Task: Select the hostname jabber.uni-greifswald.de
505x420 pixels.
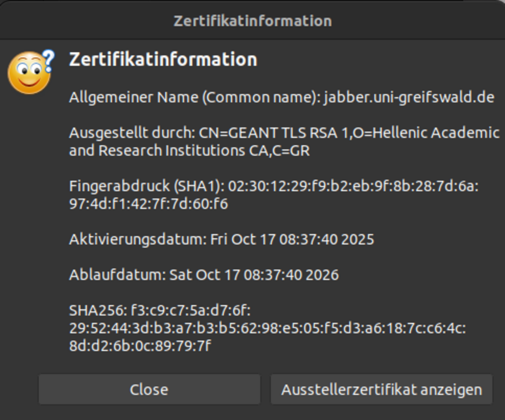Action: (x=409, y=98)
